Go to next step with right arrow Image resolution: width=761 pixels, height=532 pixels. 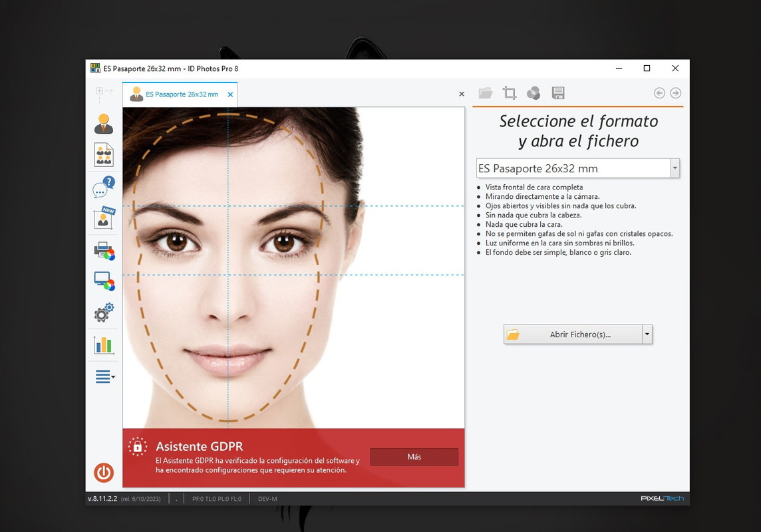coord(676,93)
